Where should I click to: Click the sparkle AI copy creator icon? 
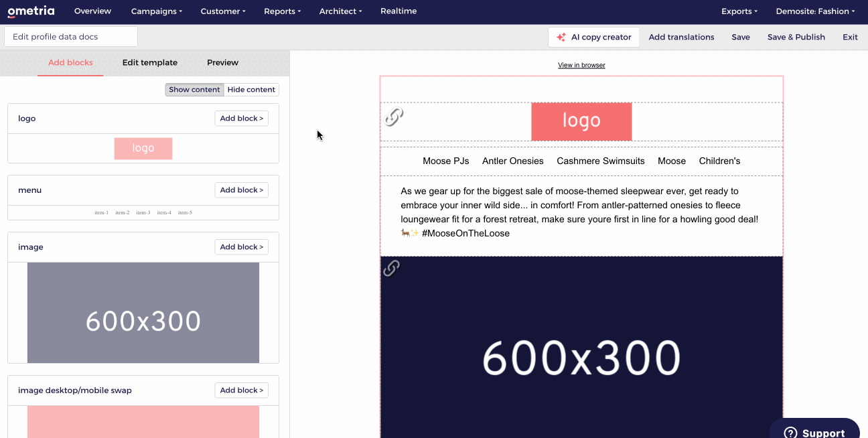[x=561, y=38]
